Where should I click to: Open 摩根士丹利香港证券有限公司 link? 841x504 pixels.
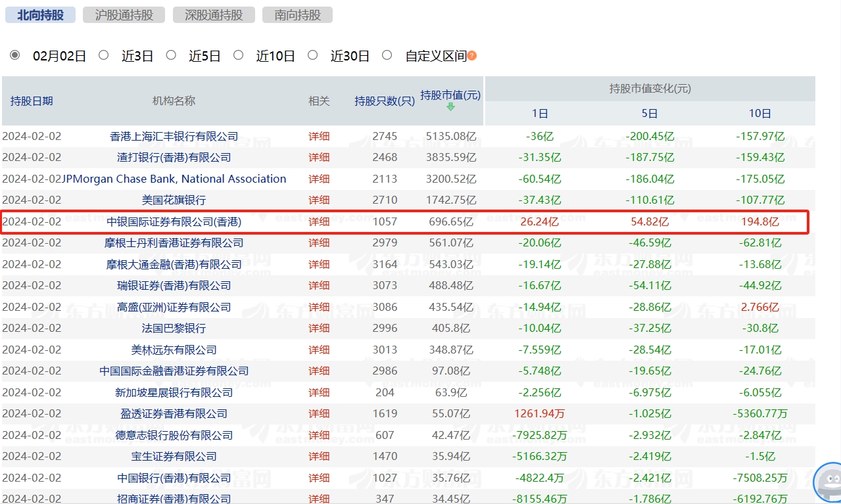174,242
